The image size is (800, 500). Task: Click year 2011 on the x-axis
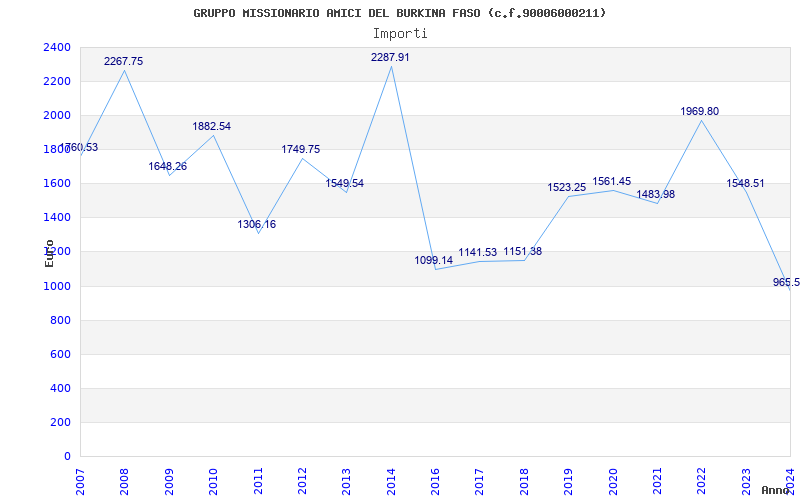tap(258, 480)
